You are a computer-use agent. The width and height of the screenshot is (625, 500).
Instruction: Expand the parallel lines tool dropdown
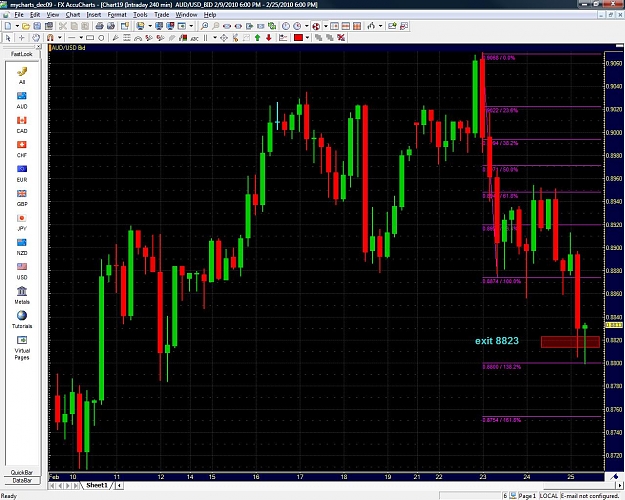click(215, 38)
